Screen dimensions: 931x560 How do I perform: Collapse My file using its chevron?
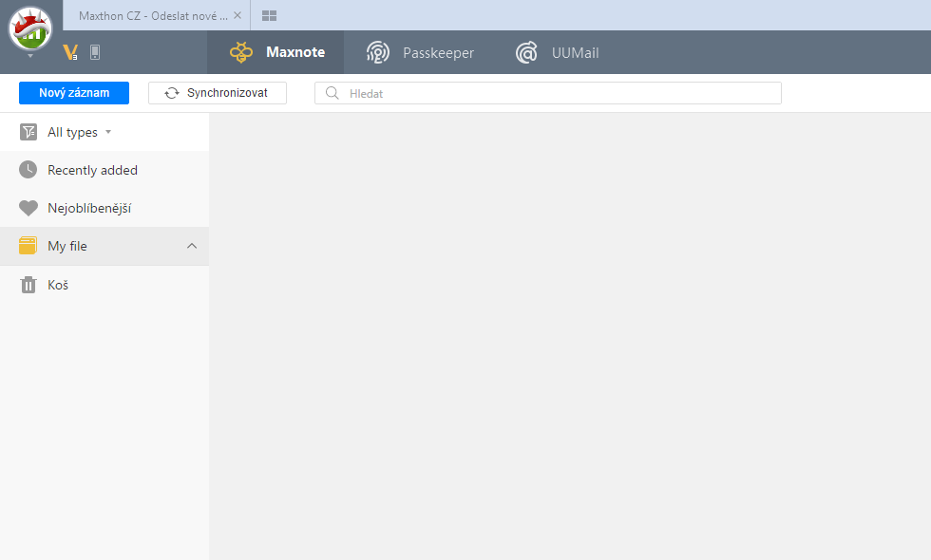tap(192, 246)
